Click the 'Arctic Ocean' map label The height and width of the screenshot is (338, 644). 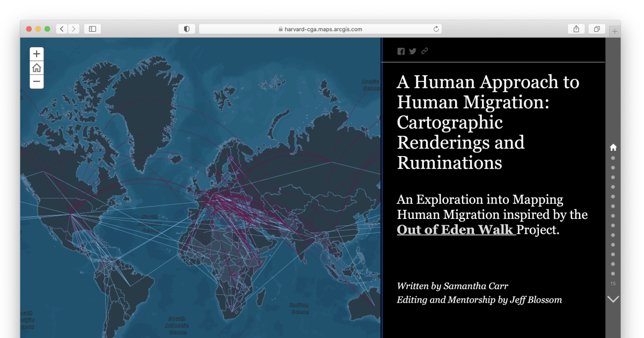[x=370, y=85]
